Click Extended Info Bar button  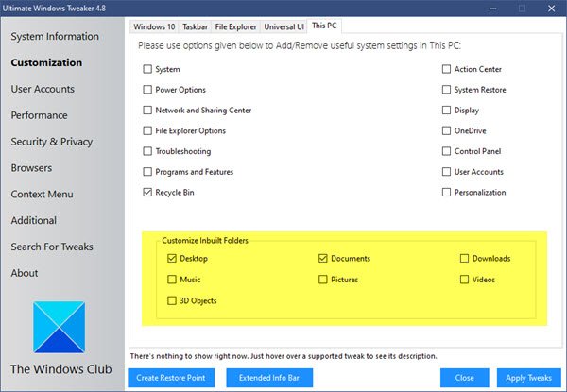269,378
